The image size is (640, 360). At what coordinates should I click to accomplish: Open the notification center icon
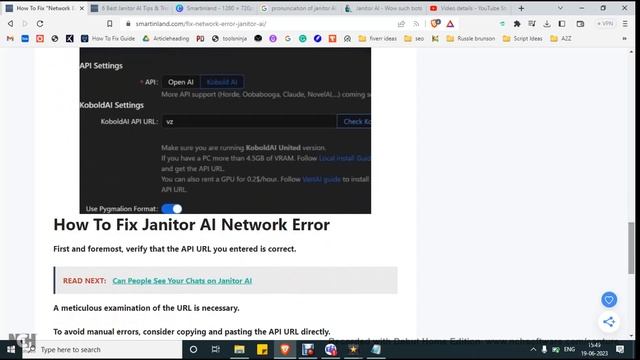point(620,350)
